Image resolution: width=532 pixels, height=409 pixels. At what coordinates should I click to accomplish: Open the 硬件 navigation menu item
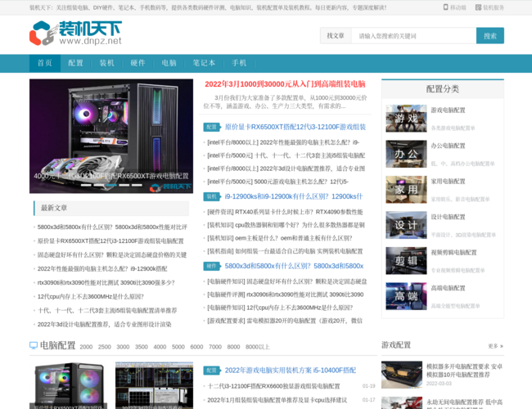(138, 63)
